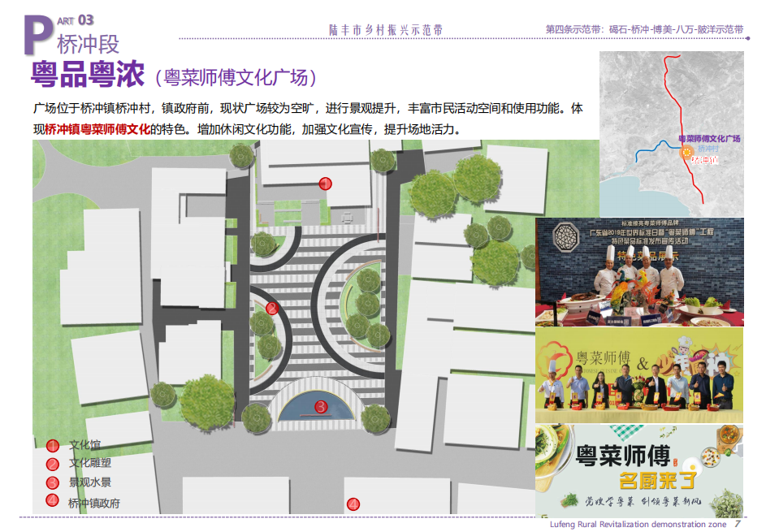
Task: Click the large purple P logo
Action: 37,34
